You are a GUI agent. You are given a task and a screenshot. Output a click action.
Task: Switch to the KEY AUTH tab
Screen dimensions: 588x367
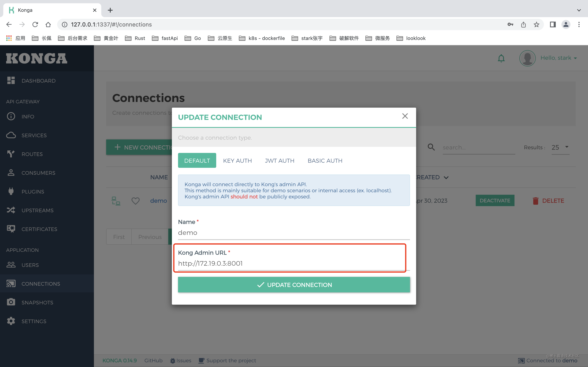click(237, 160)
